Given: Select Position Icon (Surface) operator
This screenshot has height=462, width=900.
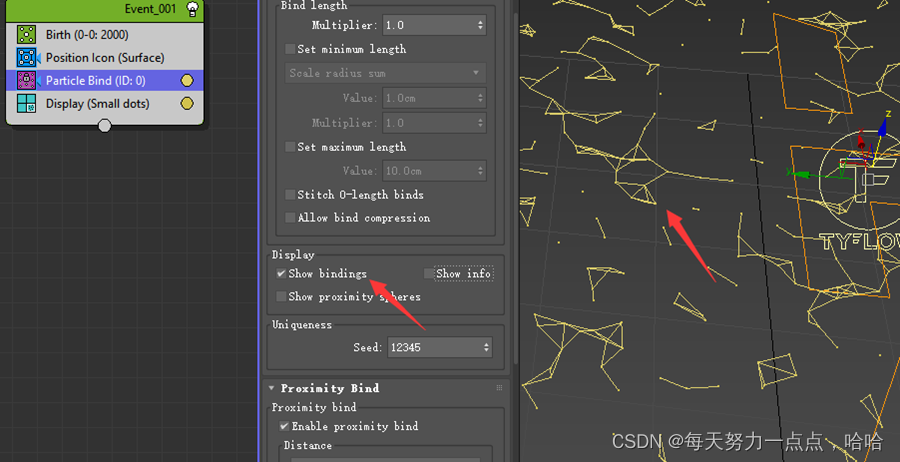Looking at the screenshot, I should (104, 57).
